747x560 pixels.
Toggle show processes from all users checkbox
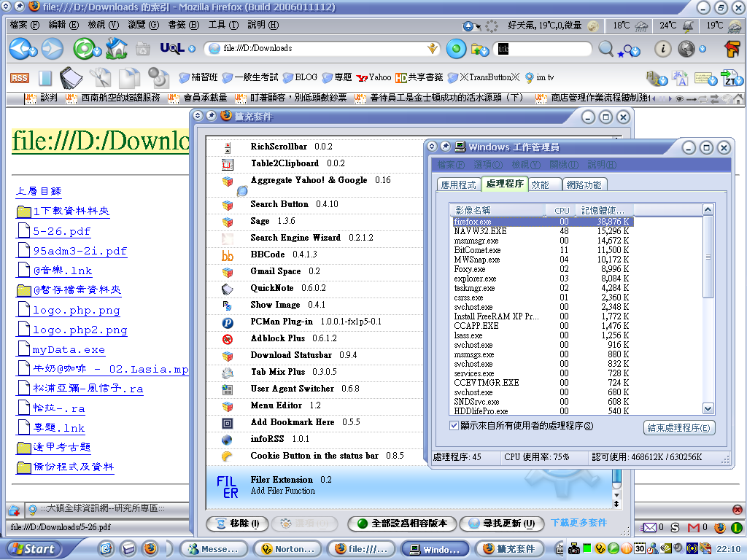[x=454, y=426]
